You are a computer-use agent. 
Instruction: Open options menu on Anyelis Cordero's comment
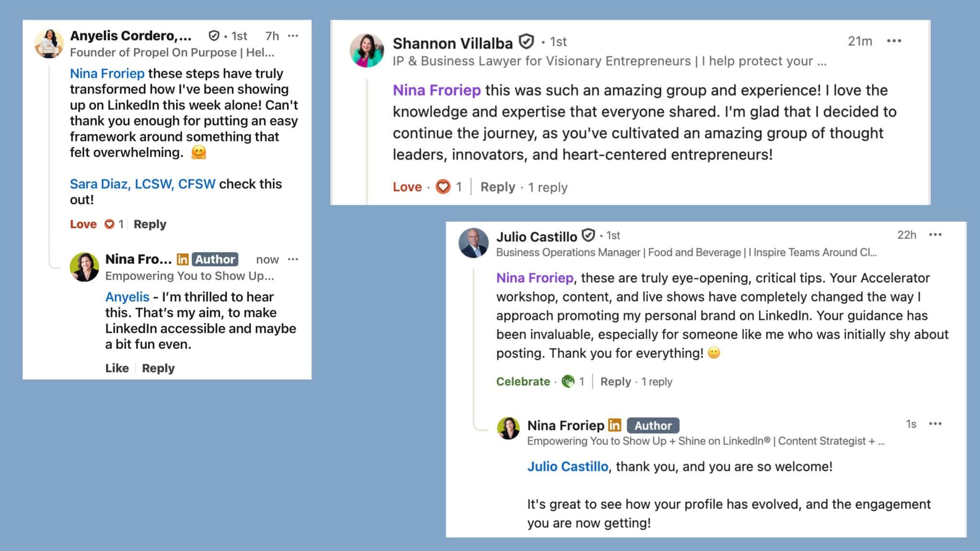pos(293,36)
